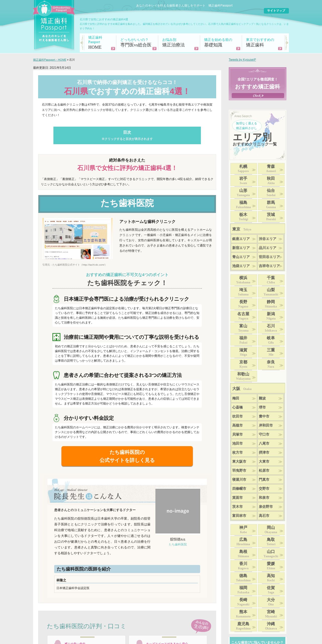The height and width of the screenshot is (644, 322).
Task: Open the Tweets by KyouseiP link
Action: [x=242, y=60]
